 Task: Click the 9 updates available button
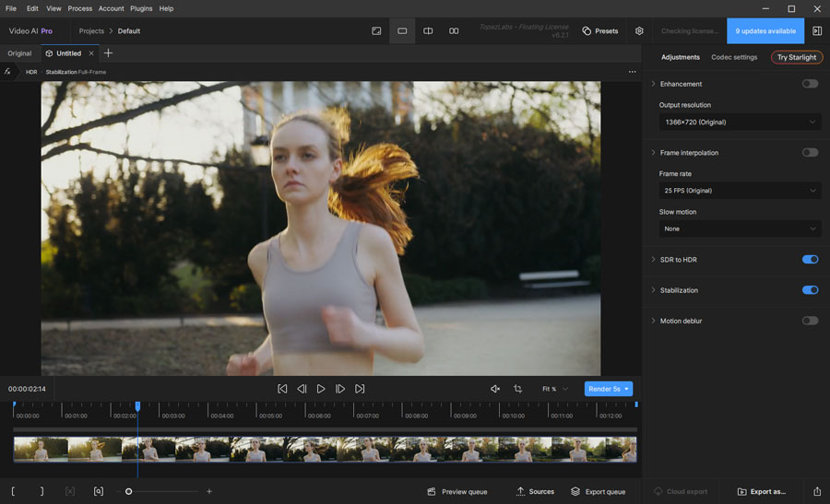tap(765, 30)
